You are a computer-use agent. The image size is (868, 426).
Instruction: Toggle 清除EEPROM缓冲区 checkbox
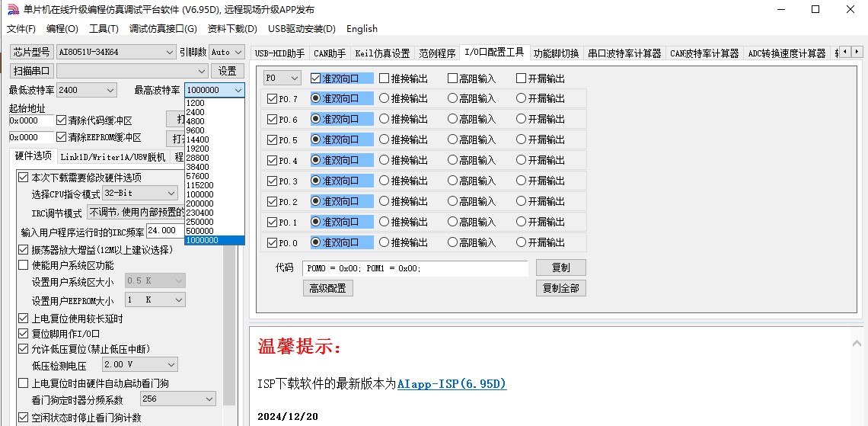click(62, 137)
